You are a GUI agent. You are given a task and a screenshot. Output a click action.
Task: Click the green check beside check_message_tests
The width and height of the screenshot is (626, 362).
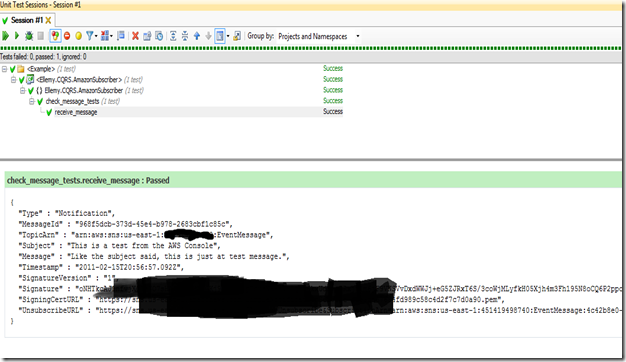pyautogui.click(x=40, y=101)
